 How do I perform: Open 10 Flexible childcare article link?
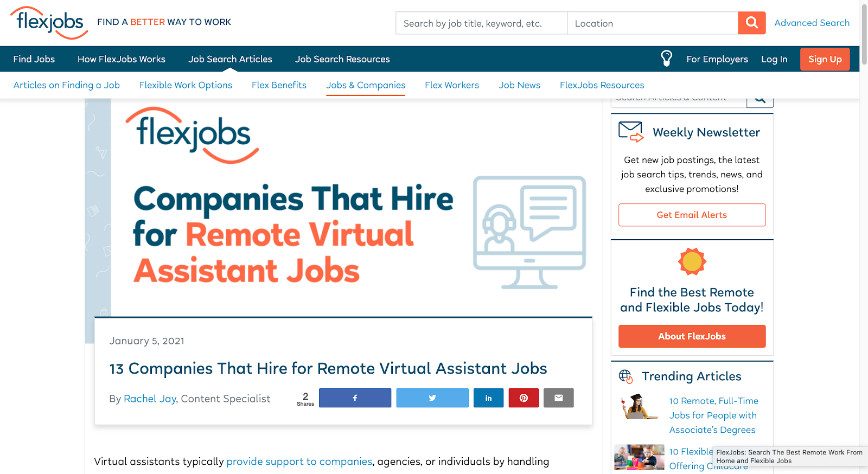(x=691, y=458)
